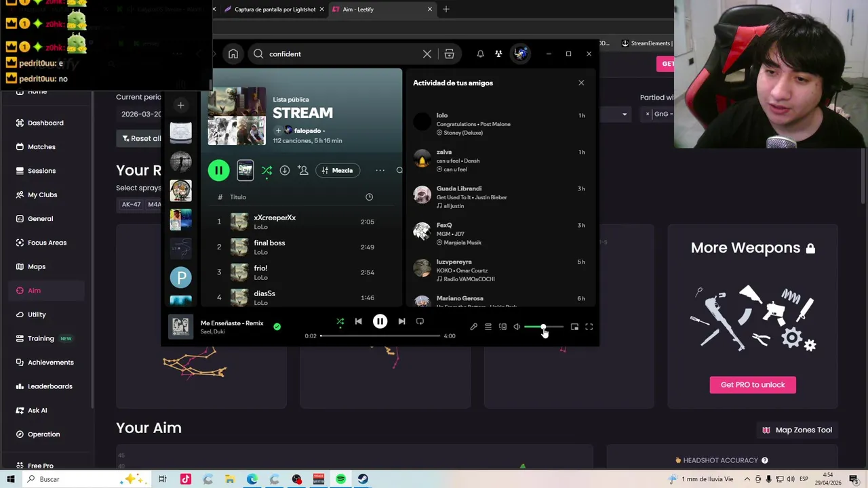This screenshot has height=488, width=868.
Task: Show headshot accuracy help icon
Action: (764, 460)
